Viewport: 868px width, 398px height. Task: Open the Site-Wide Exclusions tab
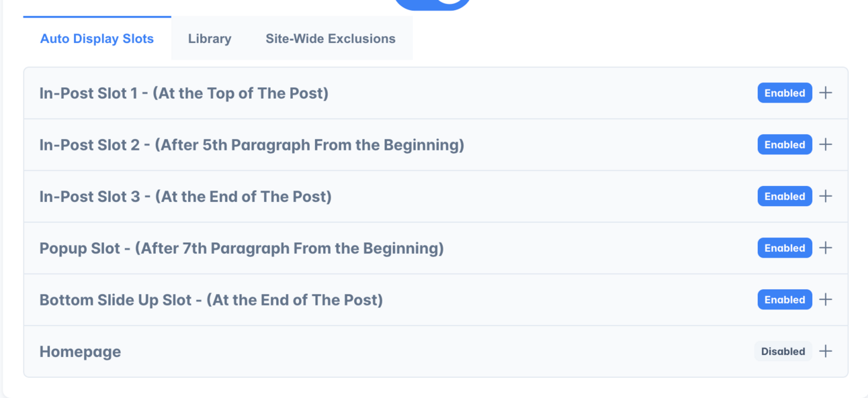click(x=331, y=39)
